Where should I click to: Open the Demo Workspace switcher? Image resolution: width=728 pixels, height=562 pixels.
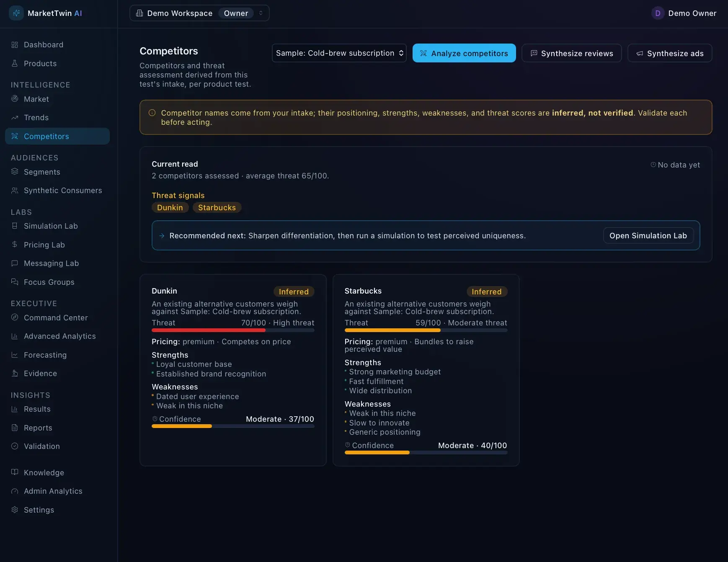pos(199,13)
